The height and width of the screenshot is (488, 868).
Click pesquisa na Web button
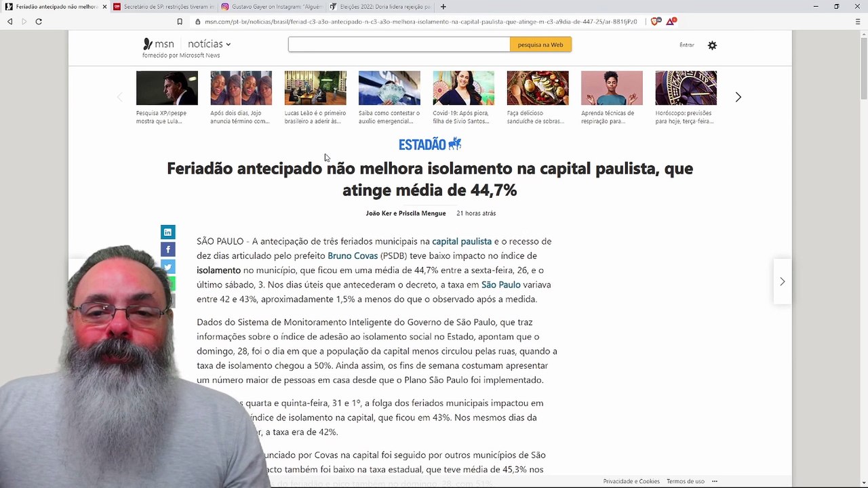540,45
